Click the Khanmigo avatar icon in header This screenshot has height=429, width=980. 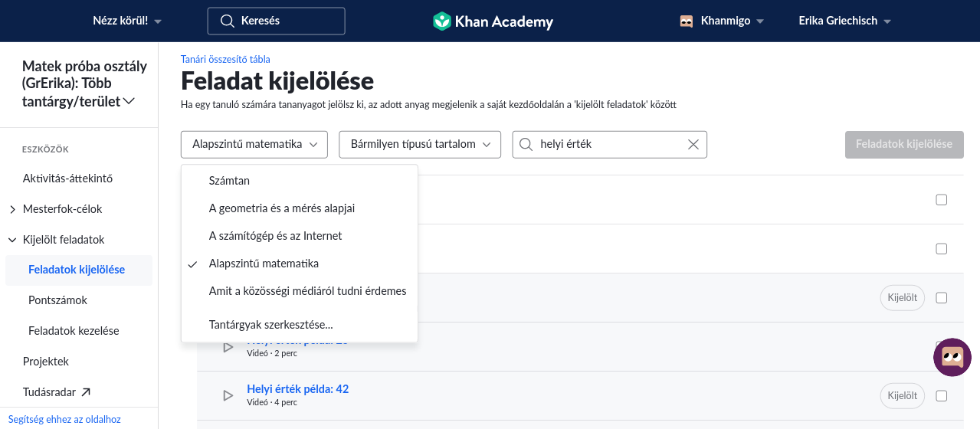coord(687,21)
